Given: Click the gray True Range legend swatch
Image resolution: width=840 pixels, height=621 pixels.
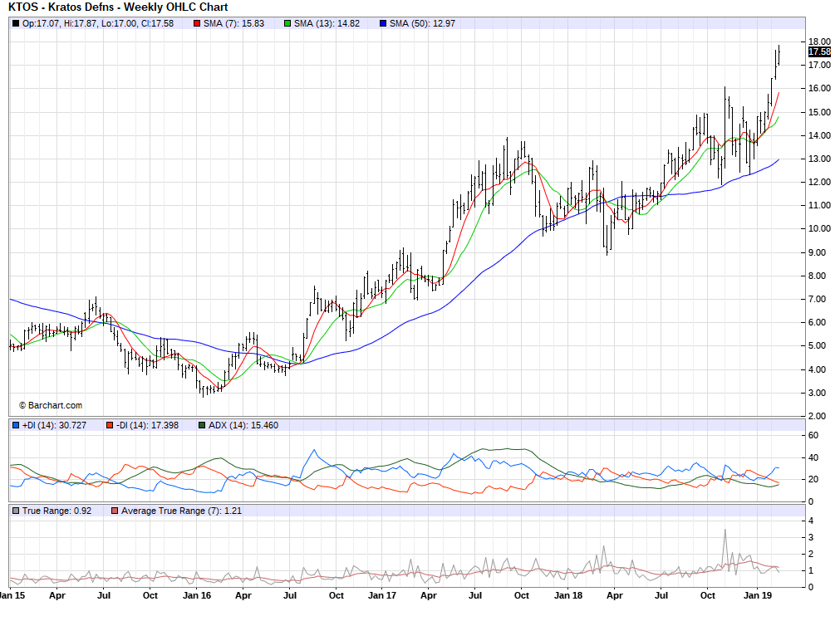Looking at the screenshot, I should coord(16,511).
